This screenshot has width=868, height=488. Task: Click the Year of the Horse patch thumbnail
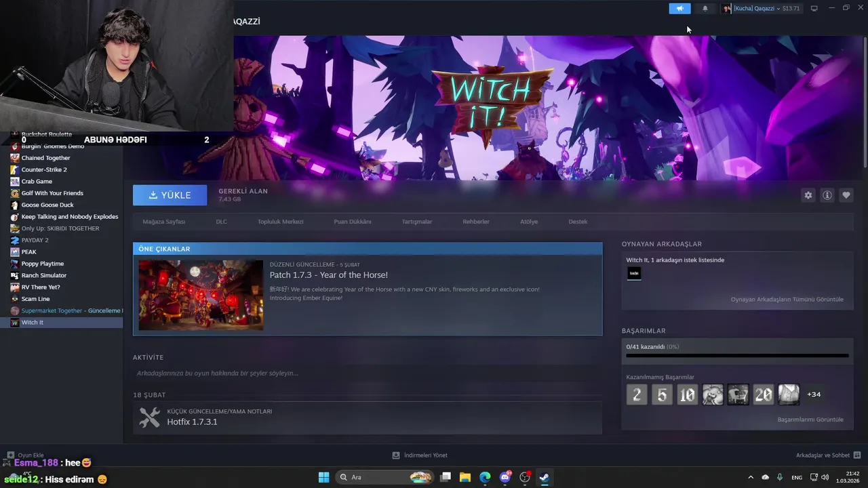201,295
